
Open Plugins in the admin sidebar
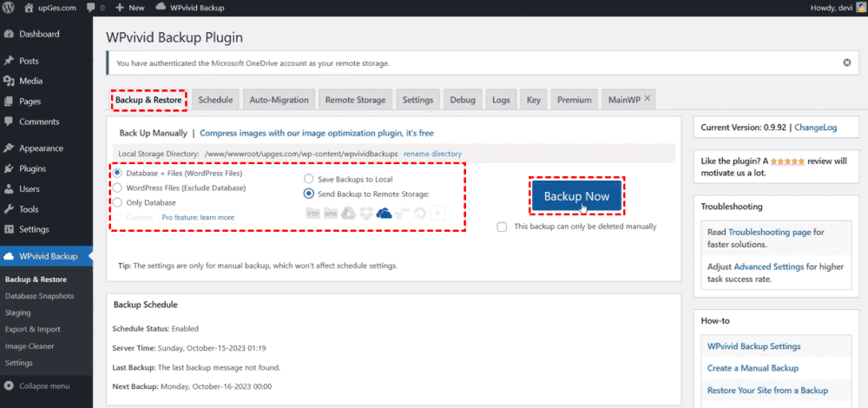[x=33, y=168]
